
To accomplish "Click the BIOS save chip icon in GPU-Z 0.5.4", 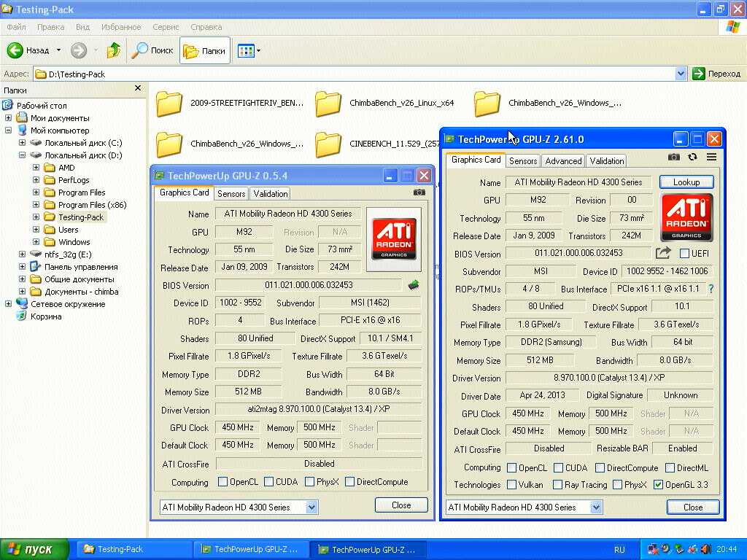I will tap(414, 285).
